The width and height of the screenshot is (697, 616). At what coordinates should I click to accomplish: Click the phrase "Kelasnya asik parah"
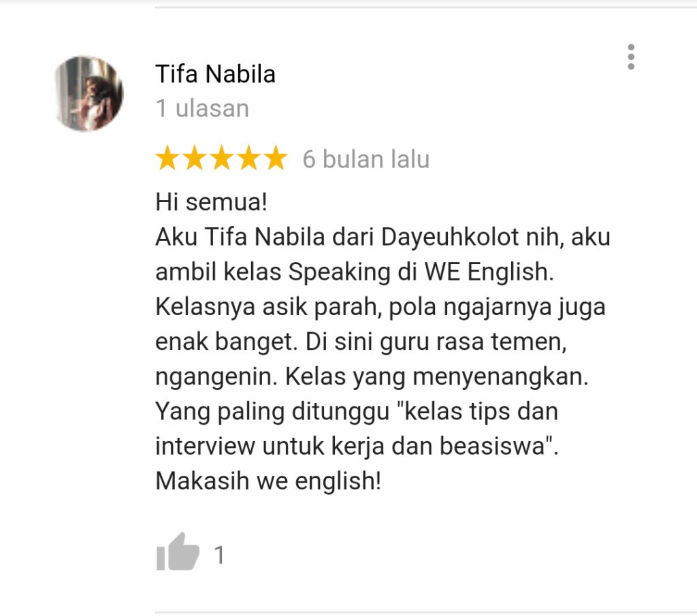pos(267,307)
